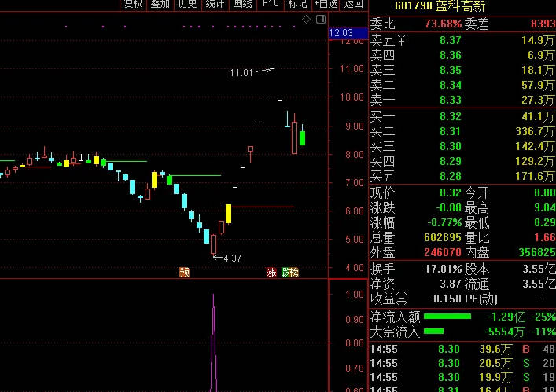Select the 买一 price 8.32
Image resolution: width=556 pixels, height=392 pixels.
[451, 116]
